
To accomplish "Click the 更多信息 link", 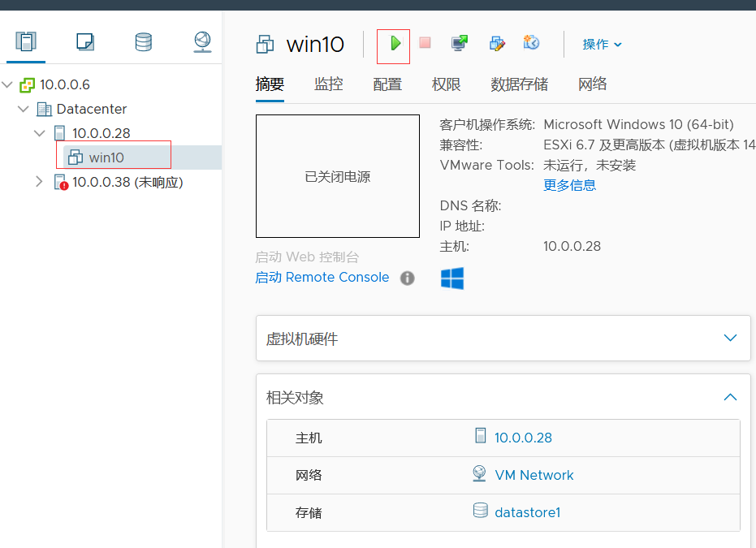I will click(x=569, y=185).
